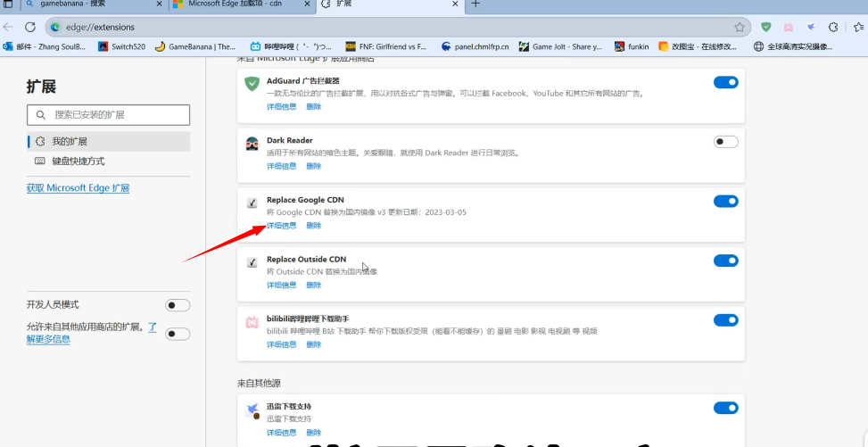
Task: Open the Xunlei bird toolbar icon
Action: (811, 27)
